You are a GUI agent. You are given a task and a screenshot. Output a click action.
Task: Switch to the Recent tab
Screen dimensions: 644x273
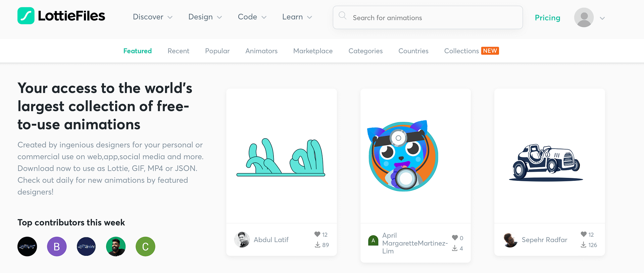178,51
